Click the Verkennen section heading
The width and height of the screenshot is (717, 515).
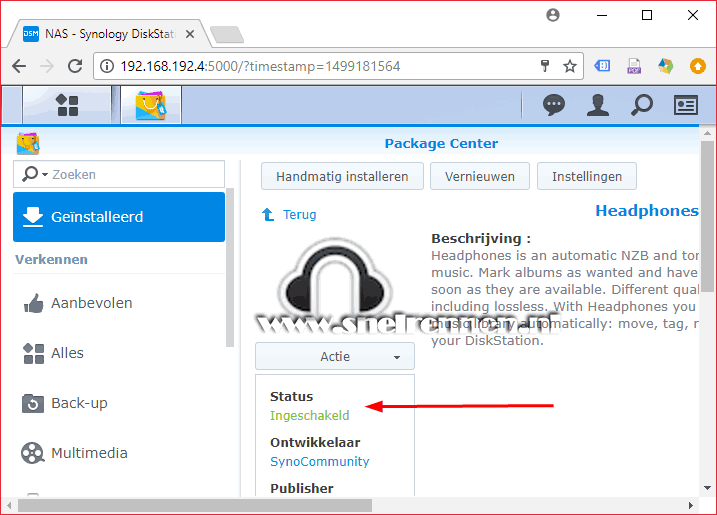point(51,259)
